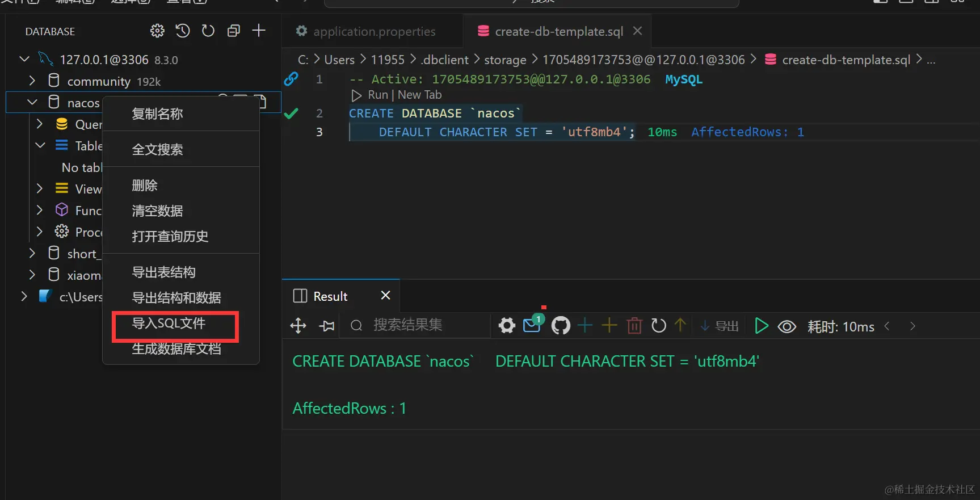Click the AffectedRows : 1 result text

350,408
